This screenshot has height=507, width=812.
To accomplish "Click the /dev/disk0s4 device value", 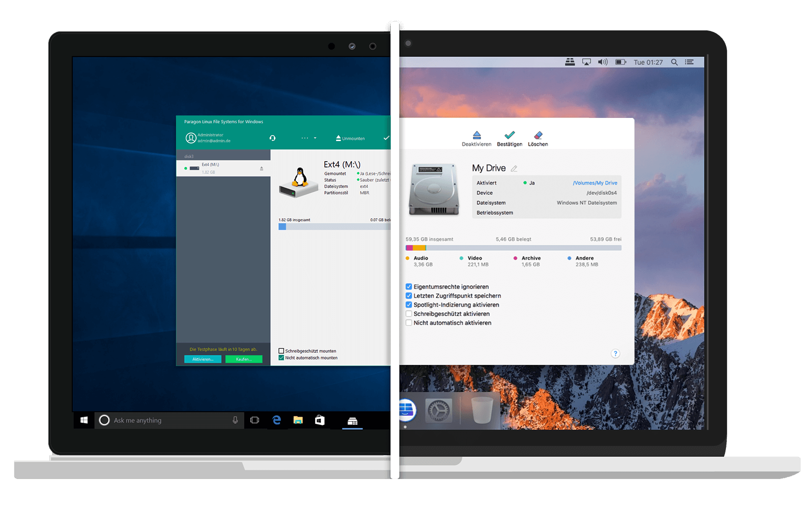I will point(602,193).
